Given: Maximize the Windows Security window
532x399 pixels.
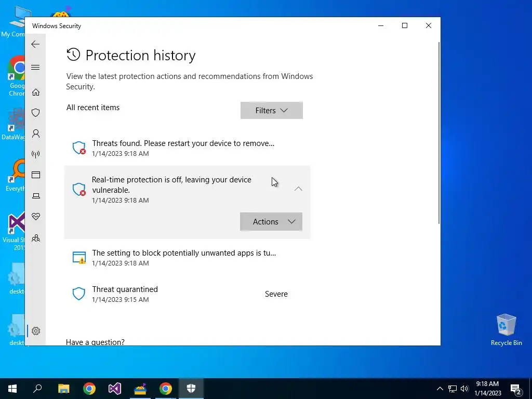Looking at the screenshot, I should click(x=404, y=25).
